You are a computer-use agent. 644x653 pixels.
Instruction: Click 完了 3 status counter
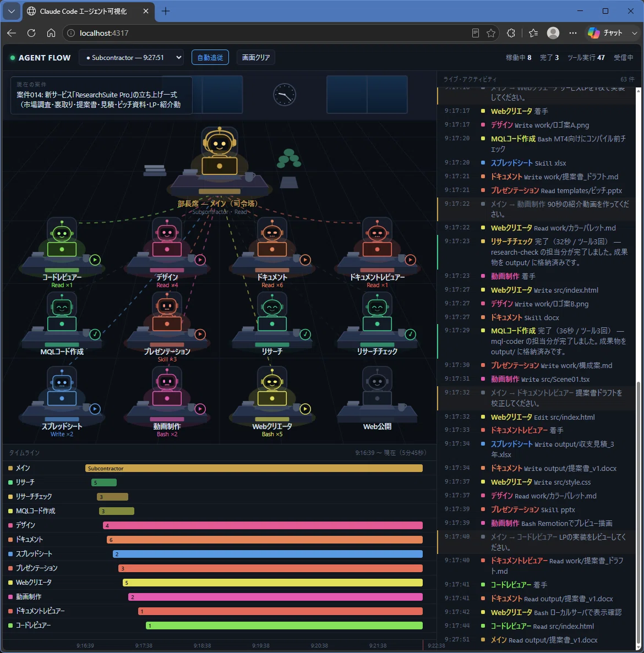click(x=549, y=57)
